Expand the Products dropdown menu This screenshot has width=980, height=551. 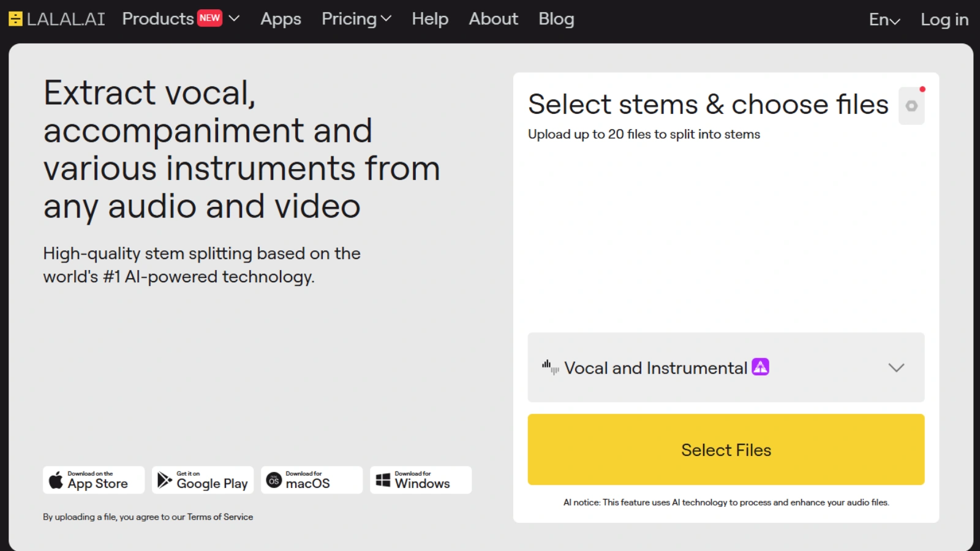(x=234, y=18)
